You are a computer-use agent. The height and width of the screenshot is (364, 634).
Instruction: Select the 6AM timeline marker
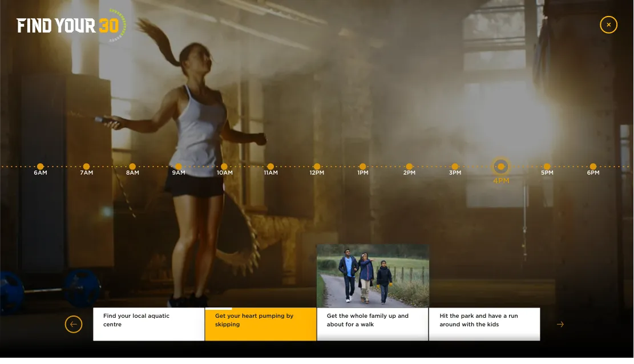point(41,167)
